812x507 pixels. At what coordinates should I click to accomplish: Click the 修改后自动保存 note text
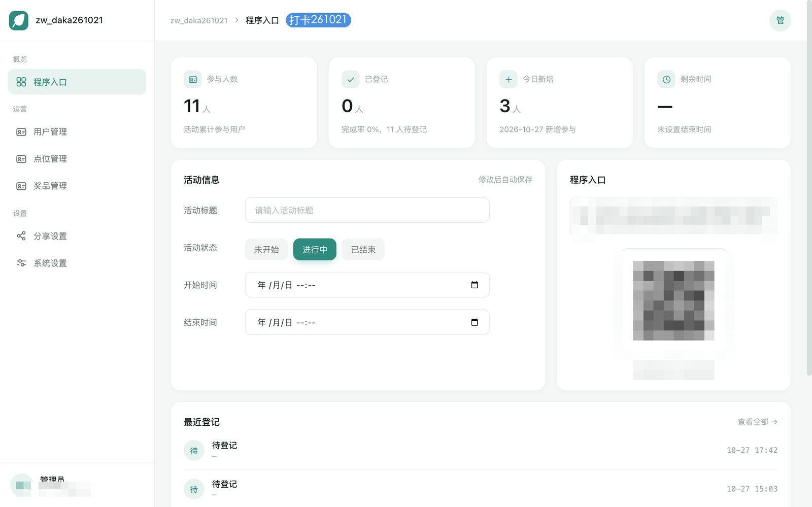(505, 180)
